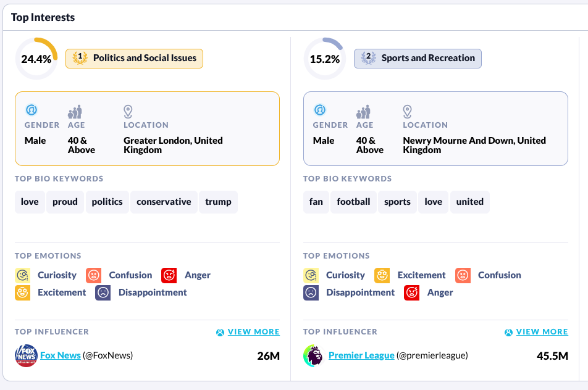Click the 'football' bio keyword tag
The image size is (588, 390).
pos(354,202)
